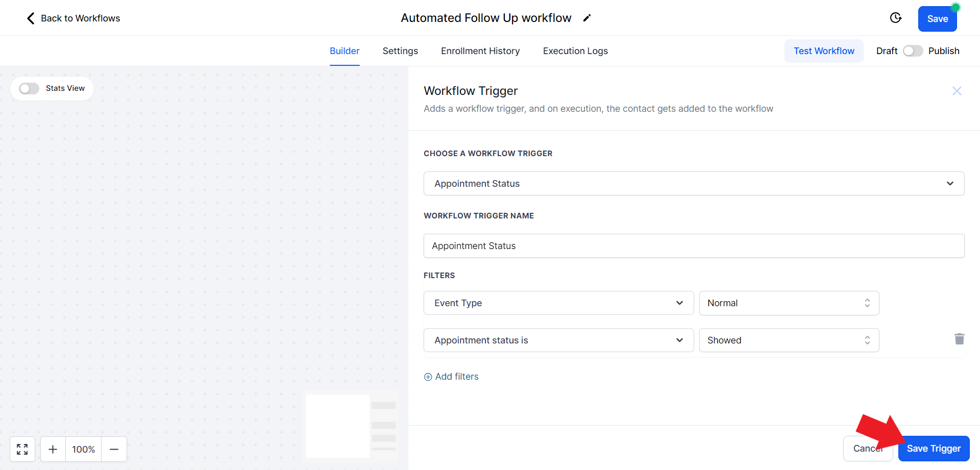This screenshot has height=470, width=980.
Task: Change the Showed status value
Action: pyautogui.click(x=789, y=340)
